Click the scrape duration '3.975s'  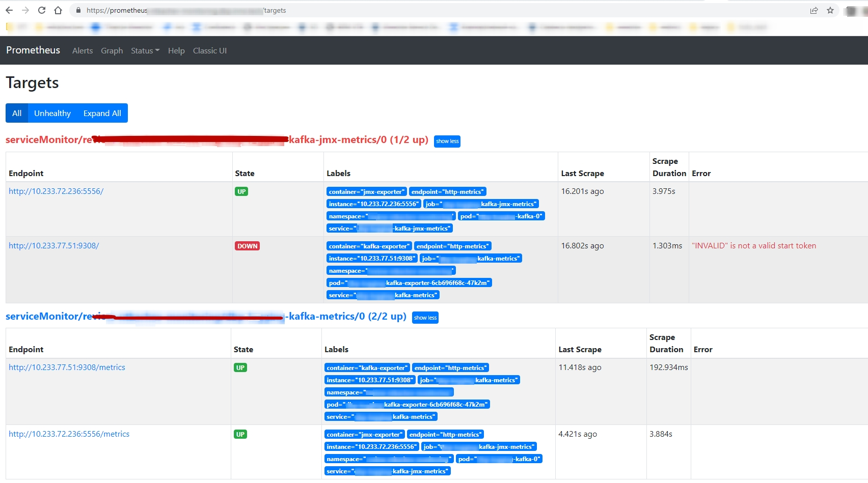tap(664, 191)
